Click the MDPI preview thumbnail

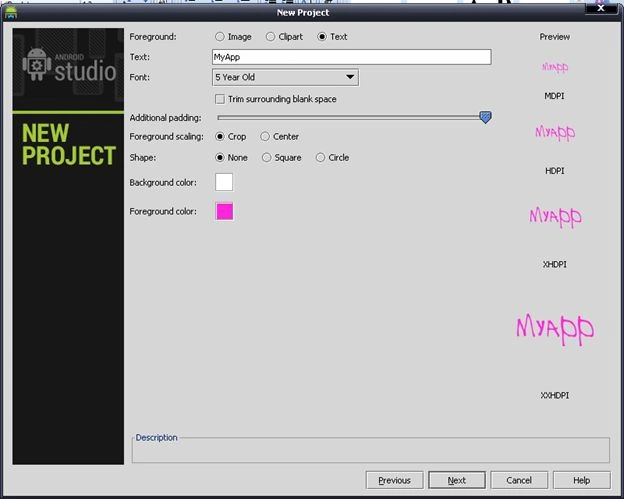tap(555, 67)
